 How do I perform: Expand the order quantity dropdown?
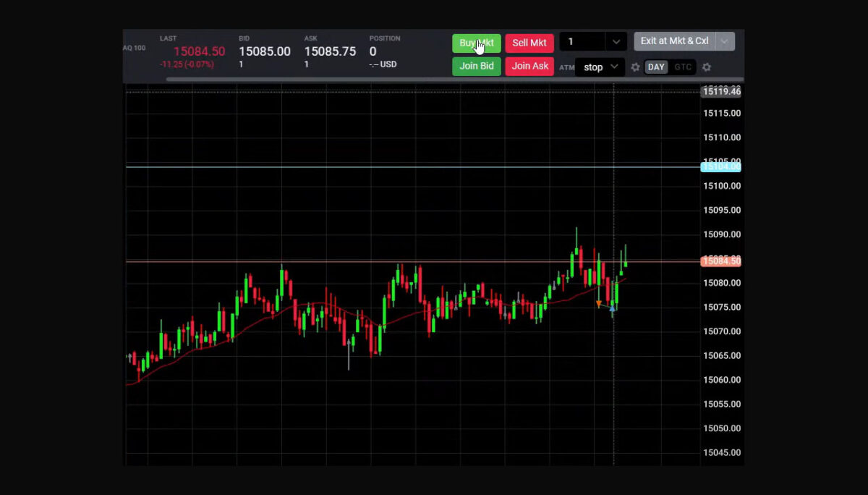(616, 41)
